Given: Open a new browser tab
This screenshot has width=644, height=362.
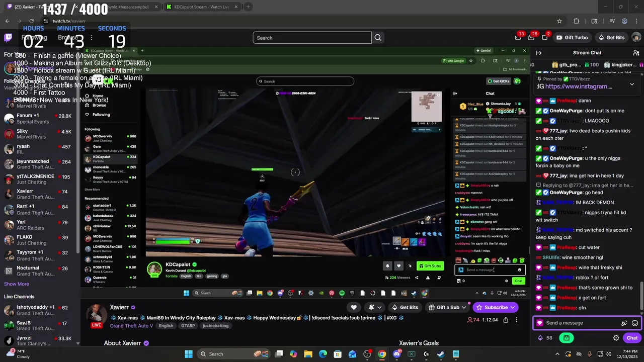Looking at the screenshot, I should [248, 7].
